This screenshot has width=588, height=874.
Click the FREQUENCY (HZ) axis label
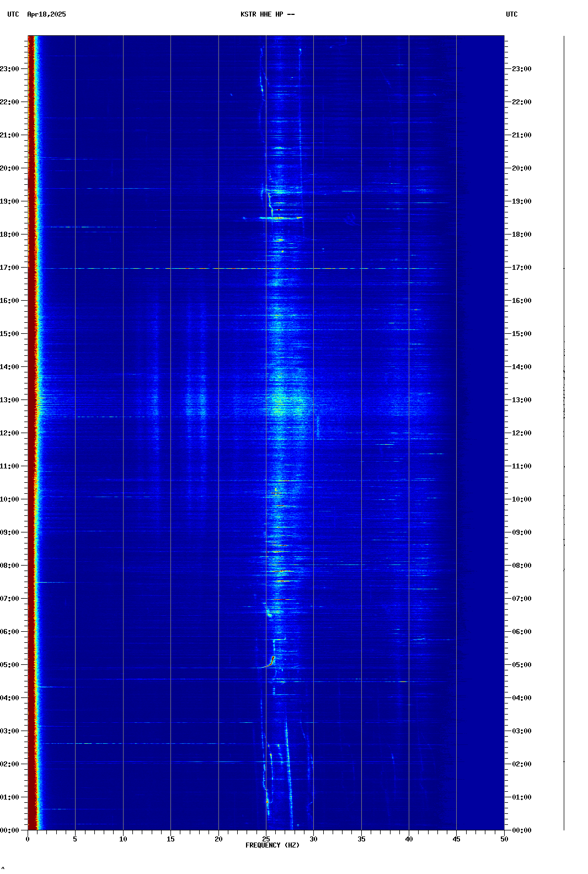pyautogui.click(x=272, y=845)
